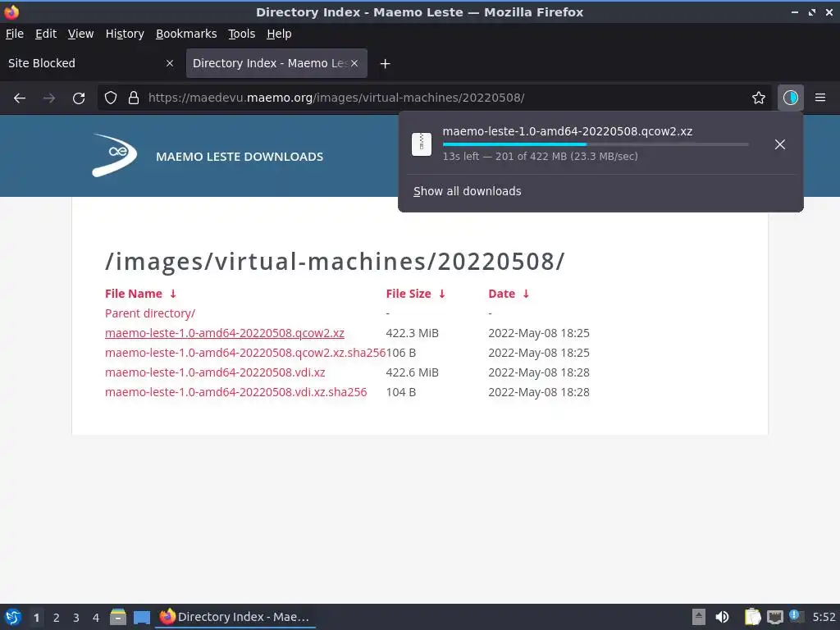Click the 422.6 MiB file size

(412, 372)
